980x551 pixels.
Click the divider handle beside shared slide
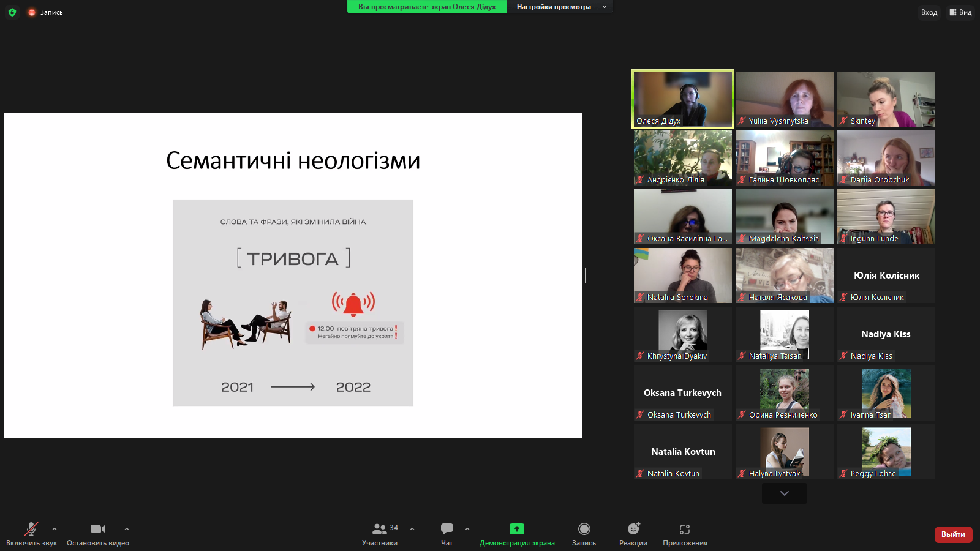point(586,275)
